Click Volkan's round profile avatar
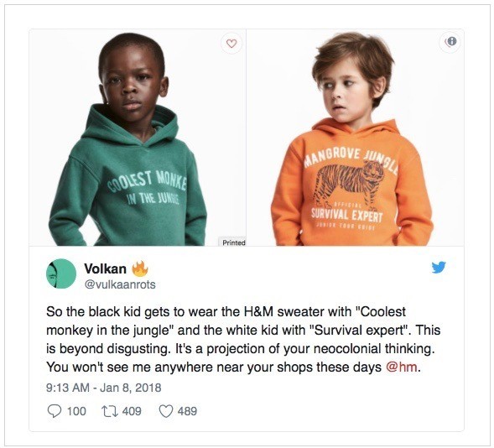 [61, 273]
